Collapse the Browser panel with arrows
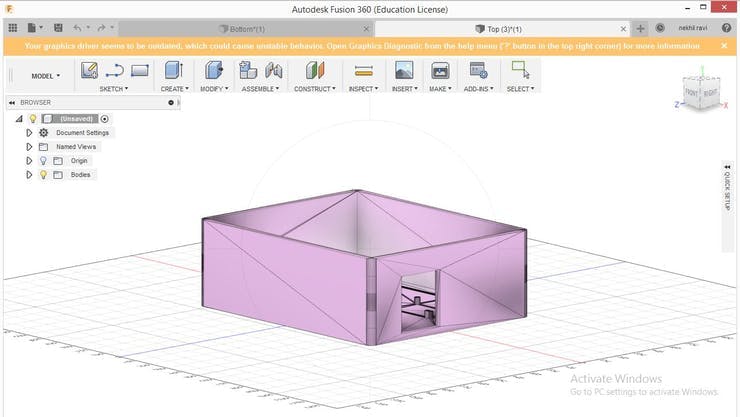This screenshot has width=740, height=417. pos(12,102)
